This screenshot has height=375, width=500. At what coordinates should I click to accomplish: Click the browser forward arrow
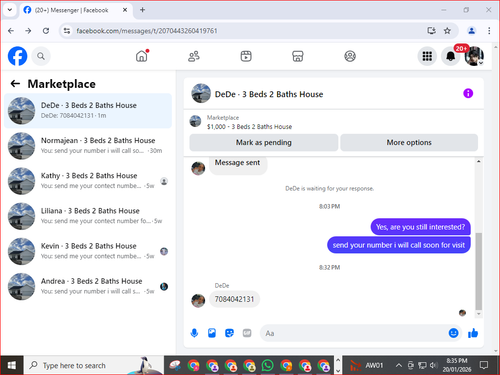coord(28,31)
